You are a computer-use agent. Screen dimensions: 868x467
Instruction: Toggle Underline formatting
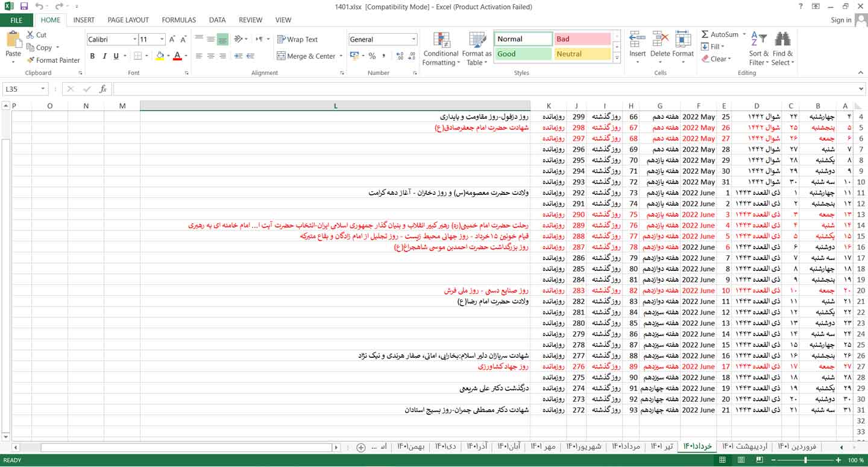coord(116,56)
